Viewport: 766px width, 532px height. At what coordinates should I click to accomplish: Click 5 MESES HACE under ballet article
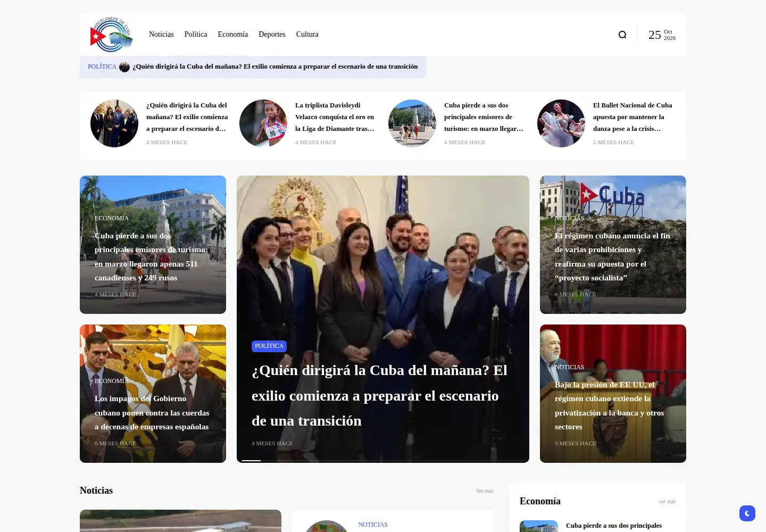tap(613, 142)
